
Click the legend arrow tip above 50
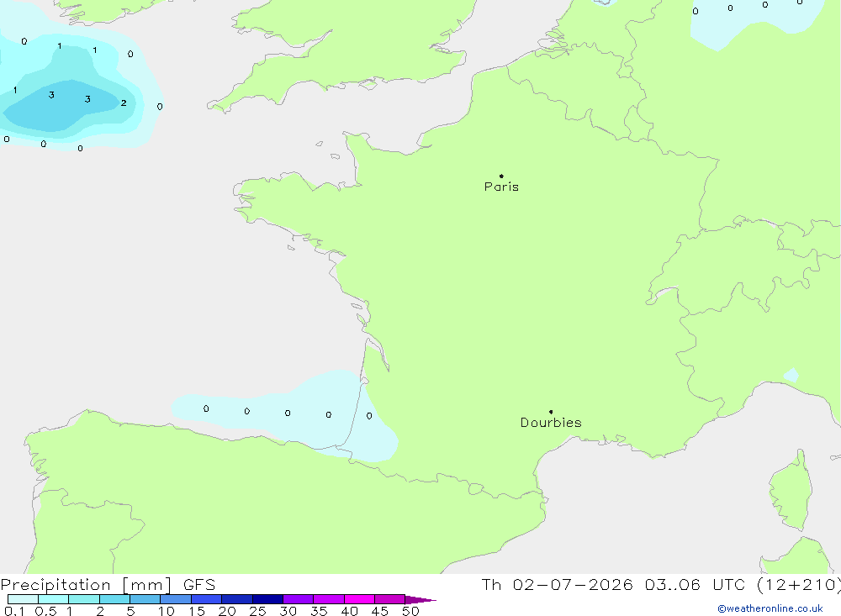[x=421, y=600]
